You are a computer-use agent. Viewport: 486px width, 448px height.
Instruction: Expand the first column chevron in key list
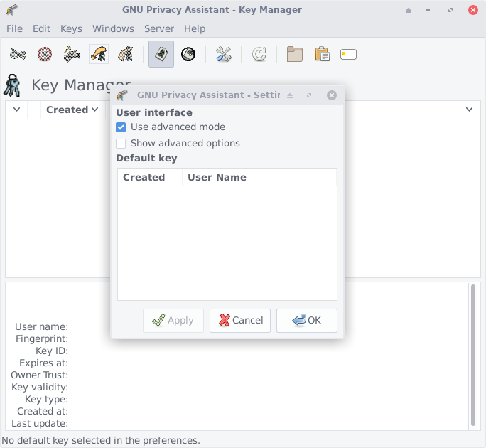16,110
